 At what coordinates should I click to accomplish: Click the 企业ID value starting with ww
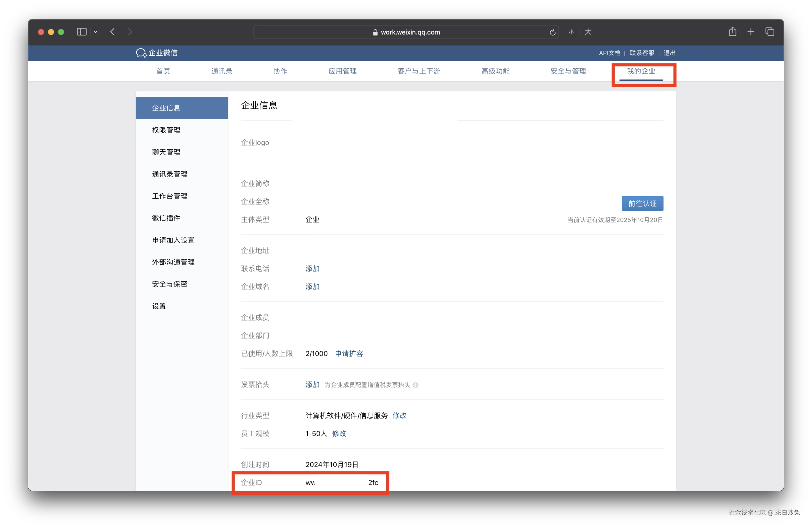[342, 483]
